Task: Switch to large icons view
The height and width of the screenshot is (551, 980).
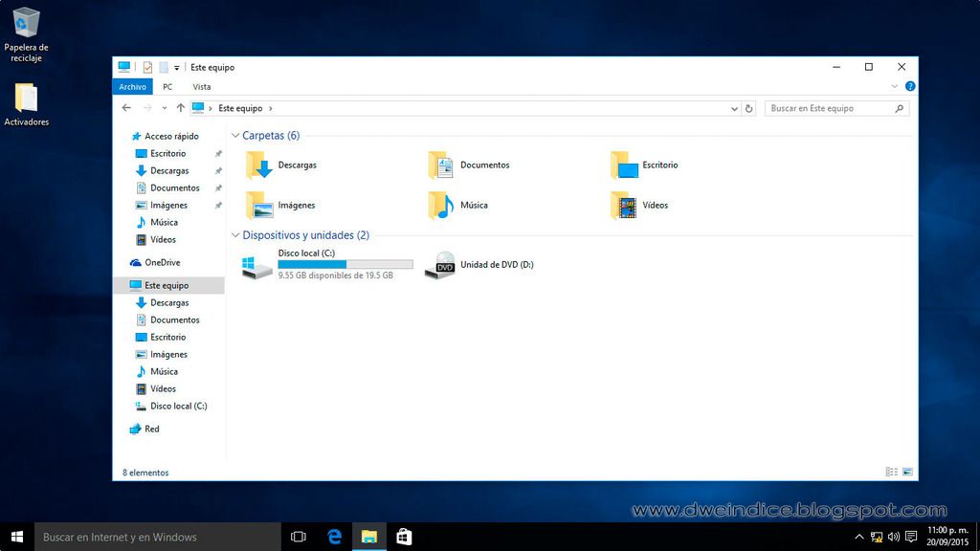Action: pyautogui.click(x=907, y=472)
